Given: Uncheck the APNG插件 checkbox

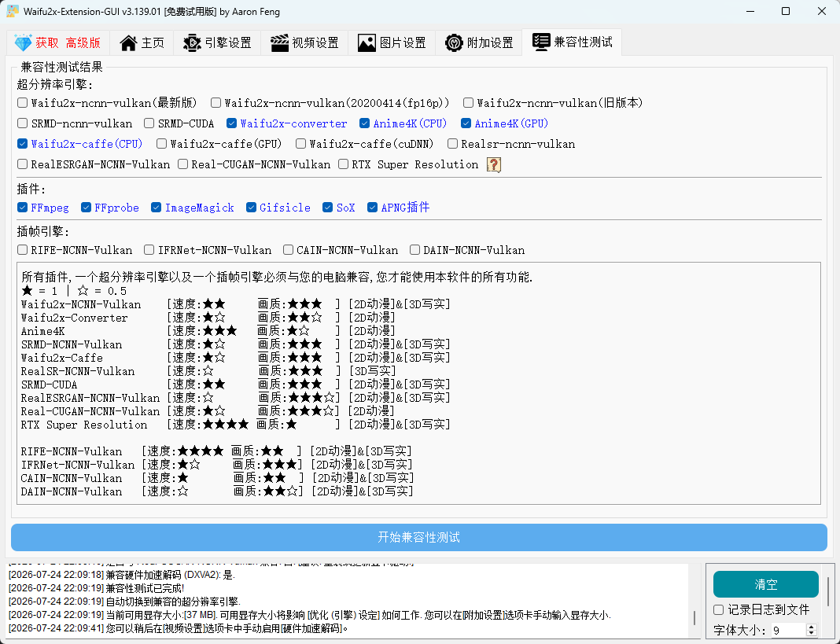Looking at the screenshot, I should (372, 208).
